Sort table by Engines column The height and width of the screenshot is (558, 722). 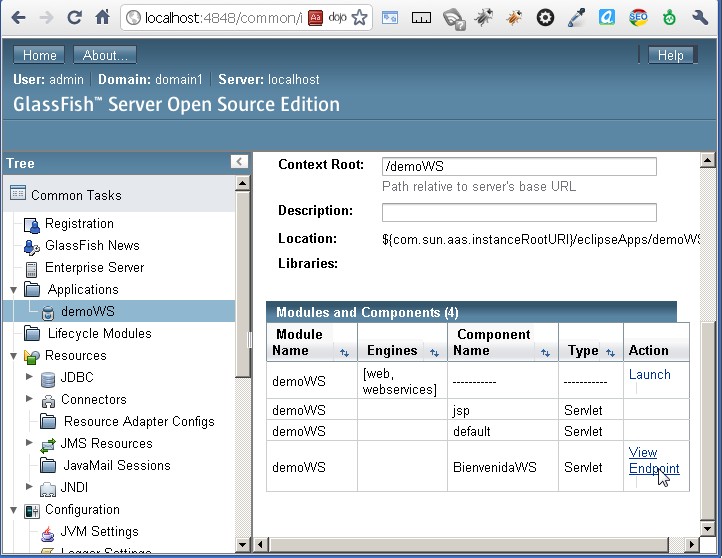coord(434,353)
